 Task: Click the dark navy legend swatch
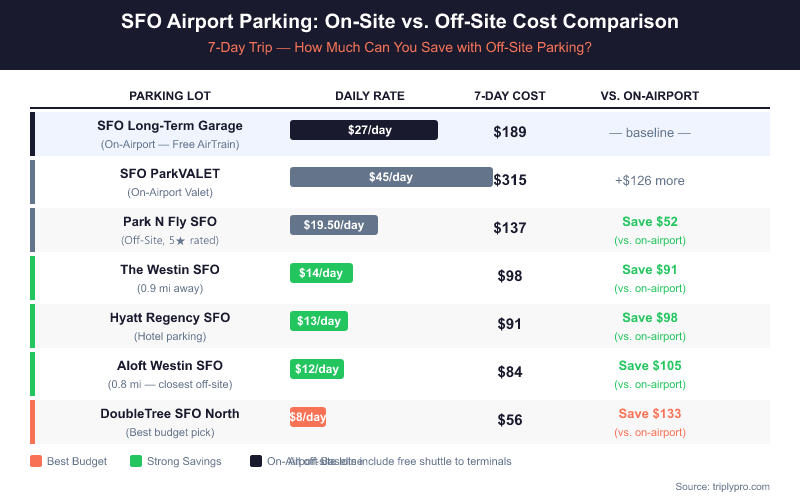[x=255, y=461]
